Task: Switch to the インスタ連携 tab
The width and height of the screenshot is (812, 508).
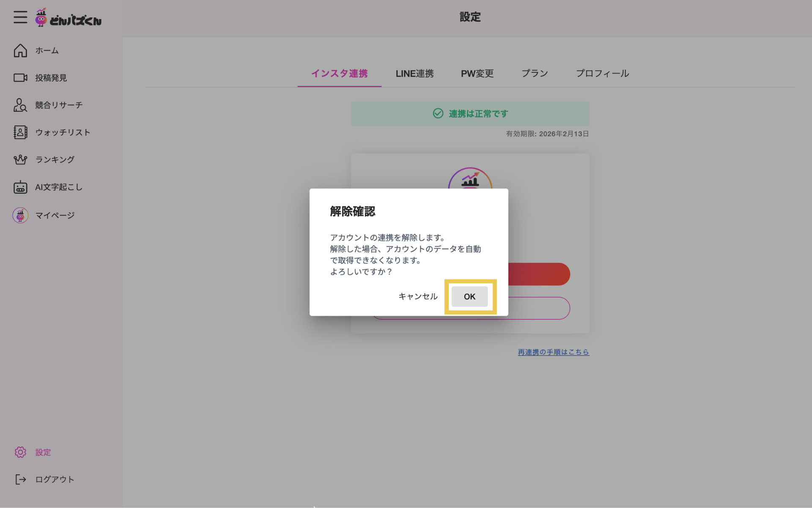Action: (x=339, y=74)
